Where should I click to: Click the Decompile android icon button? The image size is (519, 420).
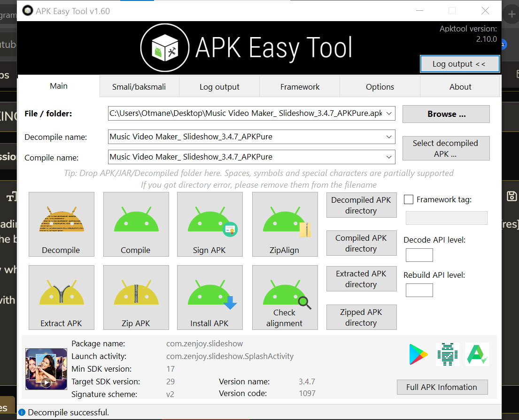click(62, 224)
